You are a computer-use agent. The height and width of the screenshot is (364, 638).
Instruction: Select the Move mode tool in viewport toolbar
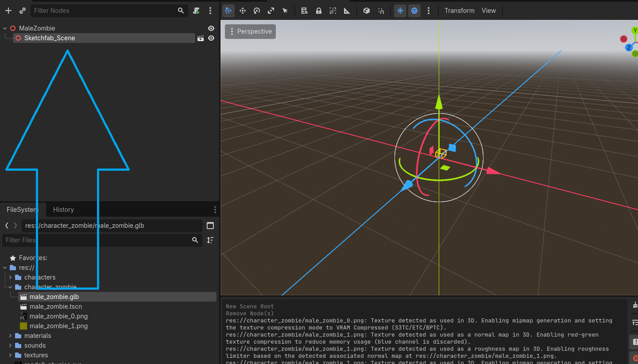click(x=243, y=11)
